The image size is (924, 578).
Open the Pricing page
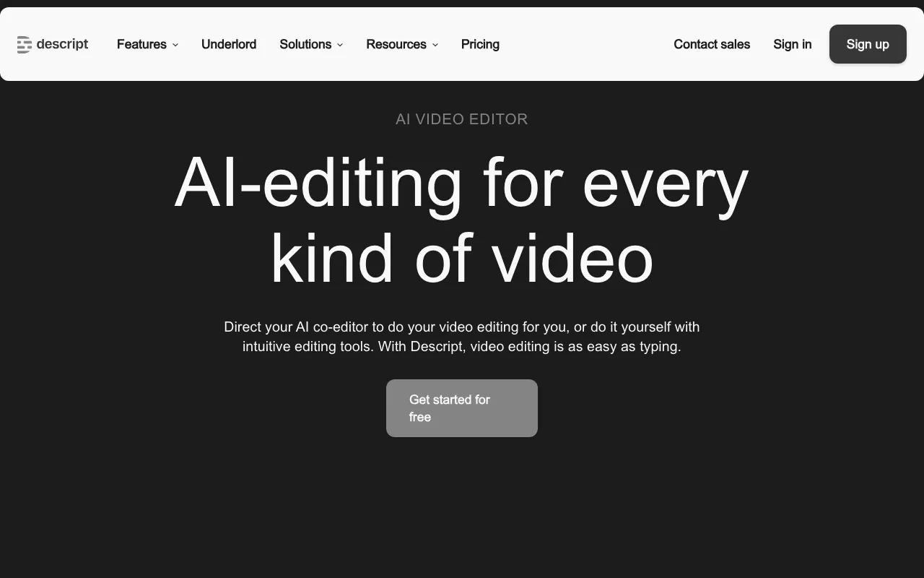(x=480, y=44)
